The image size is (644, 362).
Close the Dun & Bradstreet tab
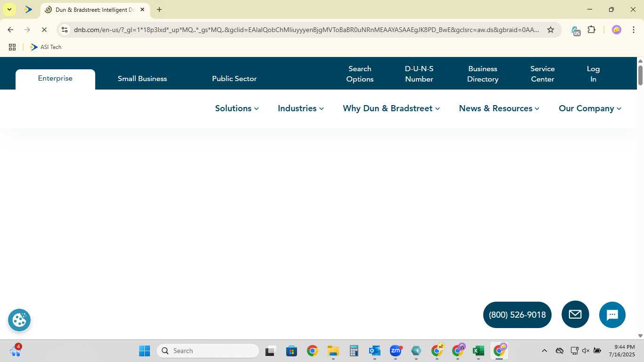click(142, 9)
